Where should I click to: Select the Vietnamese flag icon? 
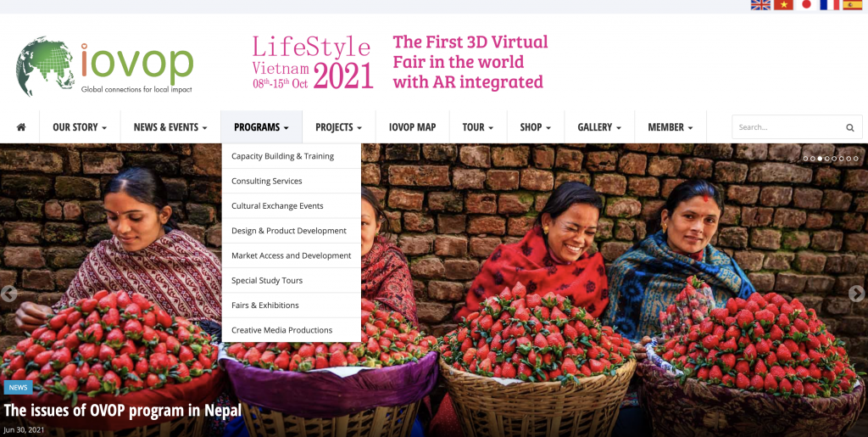(783, 5)
